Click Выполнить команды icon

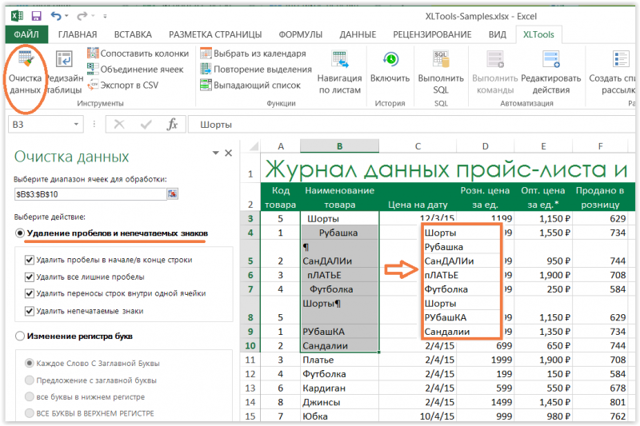(x=495, y=60)
